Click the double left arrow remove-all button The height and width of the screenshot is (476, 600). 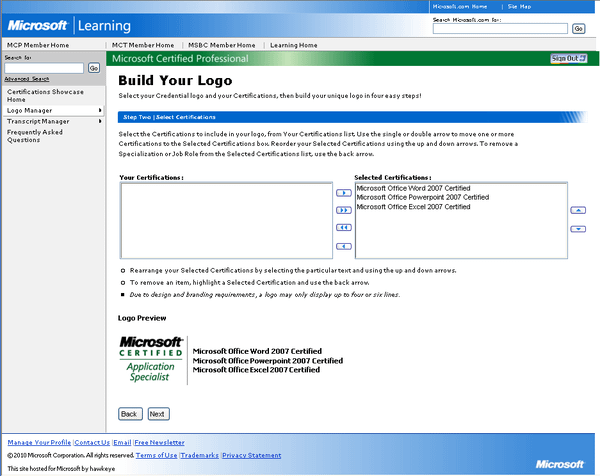point(344,228)
